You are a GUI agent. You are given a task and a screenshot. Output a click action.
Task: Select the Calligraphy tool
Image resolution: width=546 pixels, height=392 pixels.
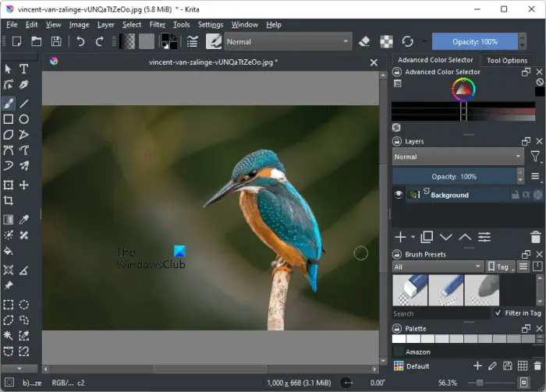coord(23,84)
